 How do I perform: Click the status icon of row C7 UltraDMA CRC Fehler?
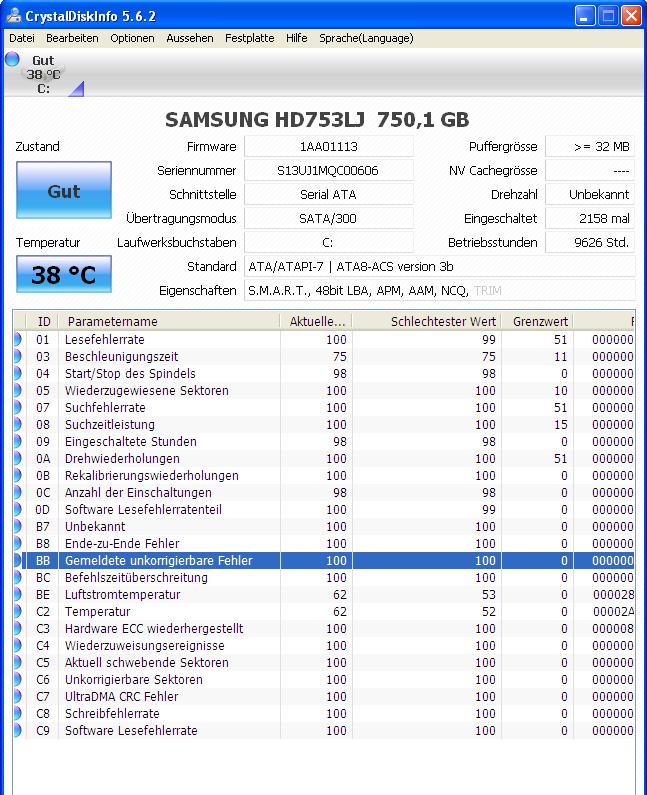(x=18, y=696)
